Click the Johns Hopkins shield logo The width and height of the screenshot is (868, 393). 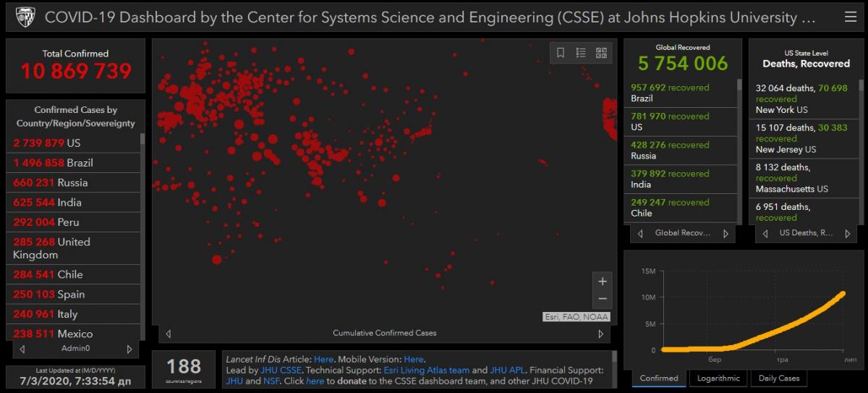click(25, 17)
